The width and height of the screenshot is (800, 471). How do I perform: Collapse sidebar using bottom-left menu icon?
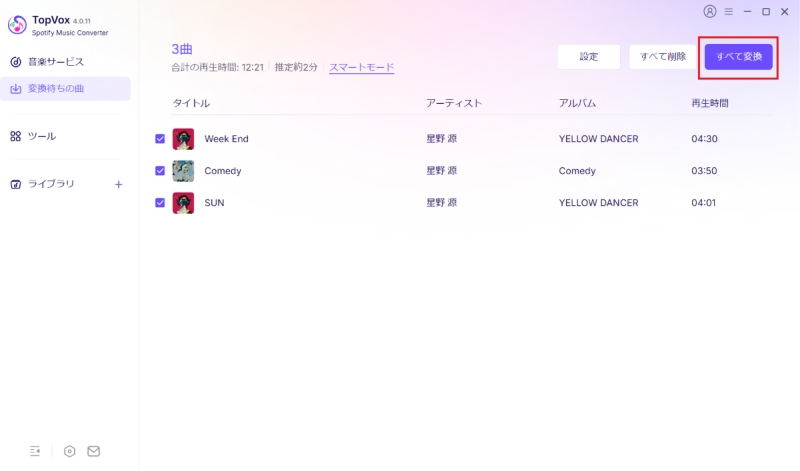coord(35,451)
